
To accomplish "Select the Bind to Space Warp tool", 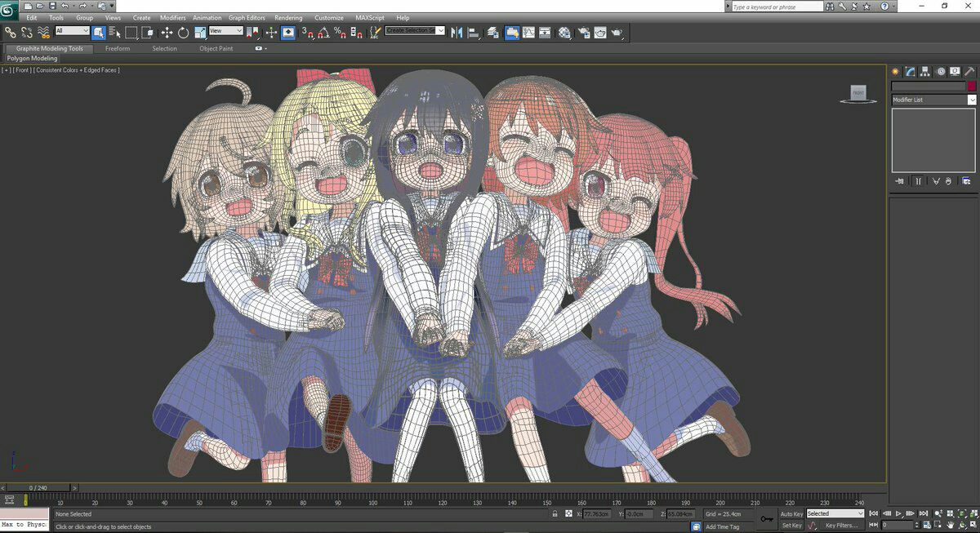I will 43,33.
